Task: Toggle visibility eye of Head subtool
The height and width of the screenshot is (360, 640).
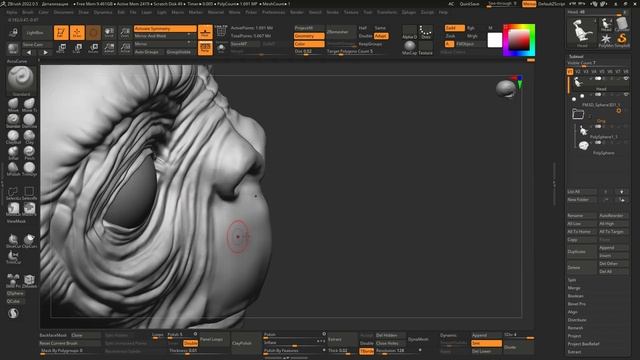Action: click(626, 79)
